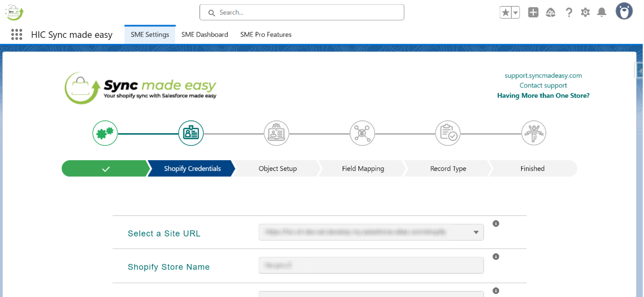Viewport: 644px width, 297px height.
Task: Click the Contact support link
Action: coord(543,86)
